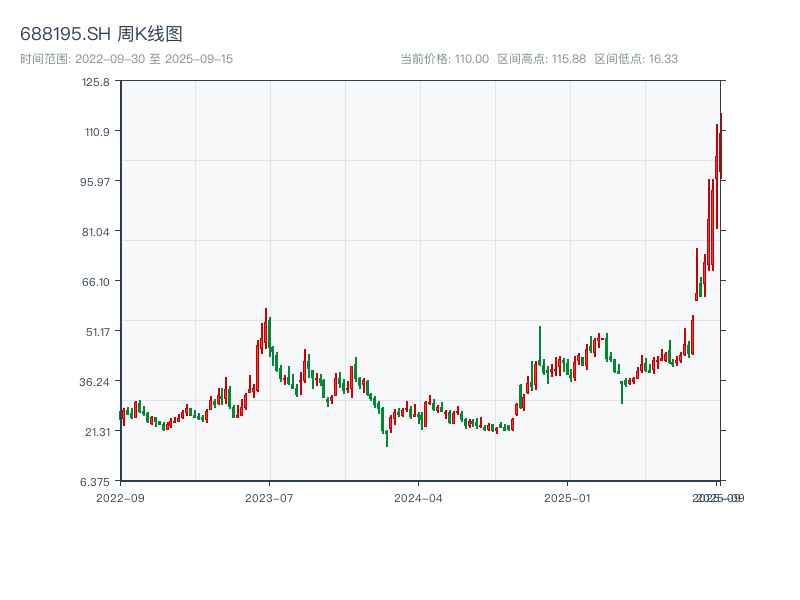800x600 pixels.
Task: Click y-axis value 110.9
Action: click(x=97, y=132)
